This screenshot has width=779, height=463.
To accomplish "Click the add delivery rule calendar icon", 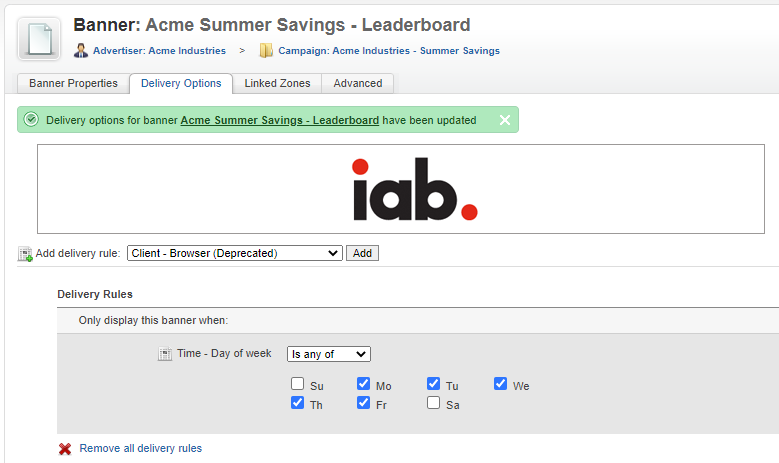I will (25, 254).
